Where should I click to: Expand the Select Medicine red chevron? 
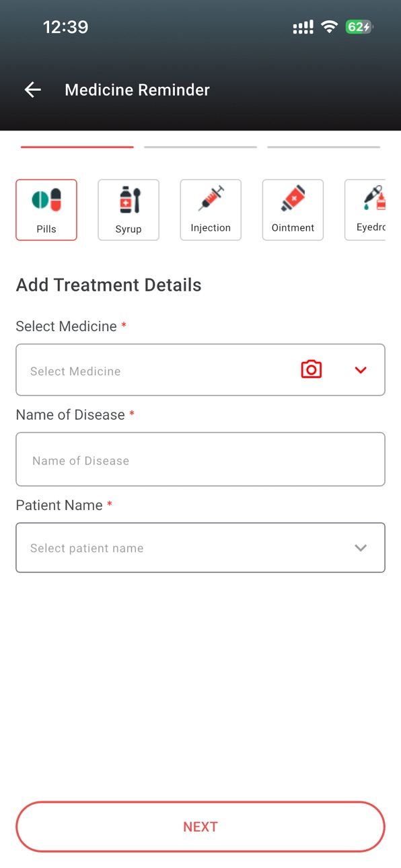coord(361,370)
